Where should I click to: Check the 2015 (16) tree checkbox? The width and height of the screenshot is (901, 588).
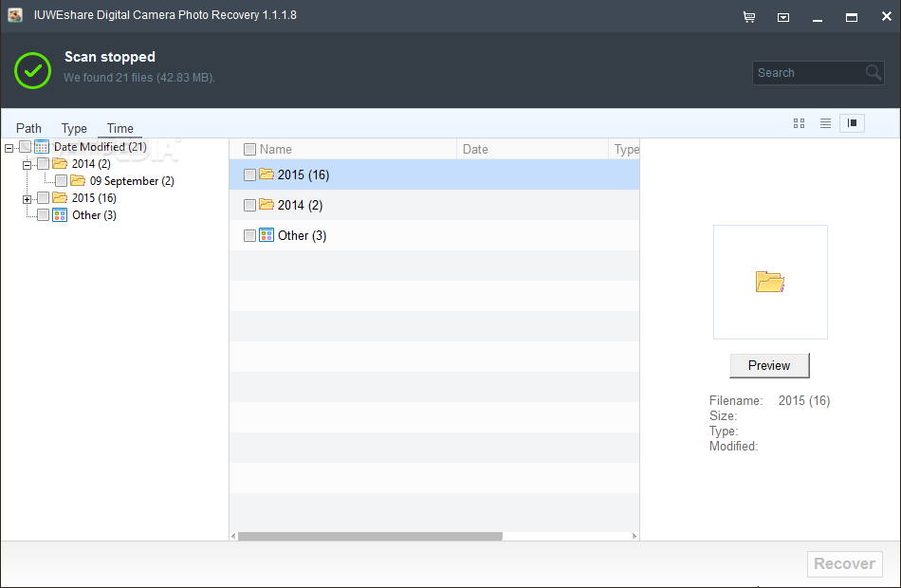(43, 197)
